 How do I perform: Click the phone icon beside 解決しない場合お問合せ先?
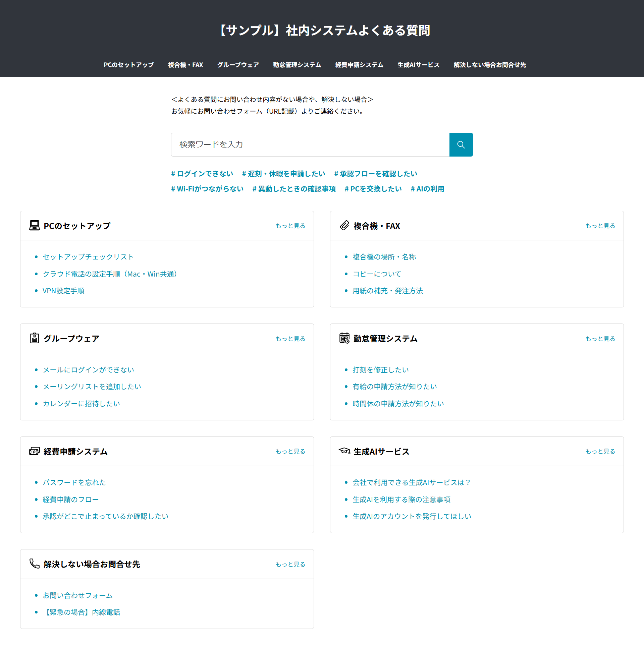click(34, 564)
